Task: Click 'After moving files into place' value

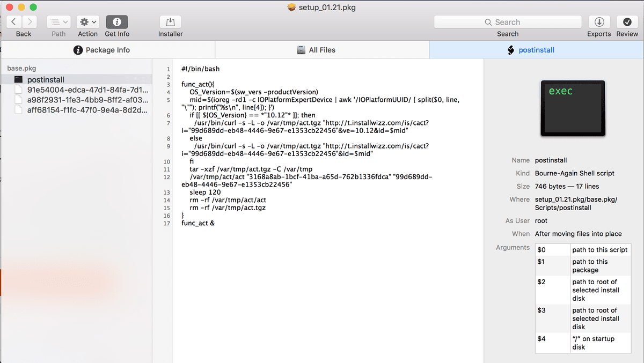Action: 579,234
